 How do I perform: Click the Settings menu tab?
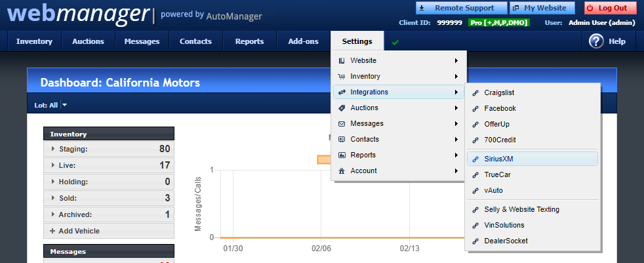point(357,41)
